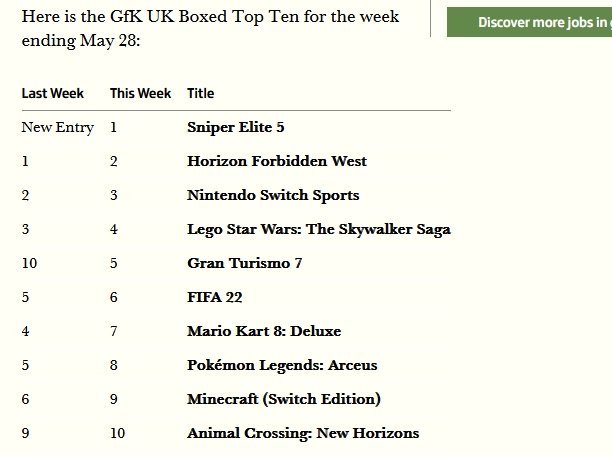Select Minecraft (Switch Edition) entry
The height and width of the screenshot is (455, 612).
pos(284,399)
